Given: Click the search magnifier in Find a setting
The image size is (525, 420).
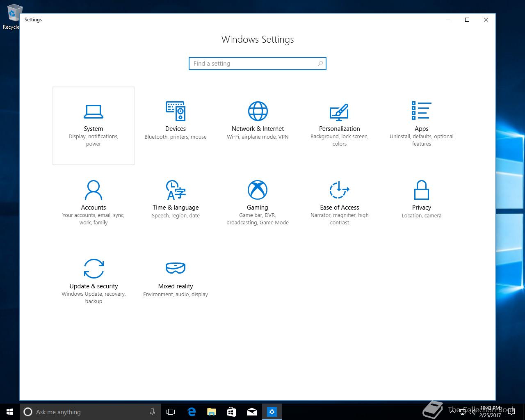Looking at the screenshot, I should 320,64.
